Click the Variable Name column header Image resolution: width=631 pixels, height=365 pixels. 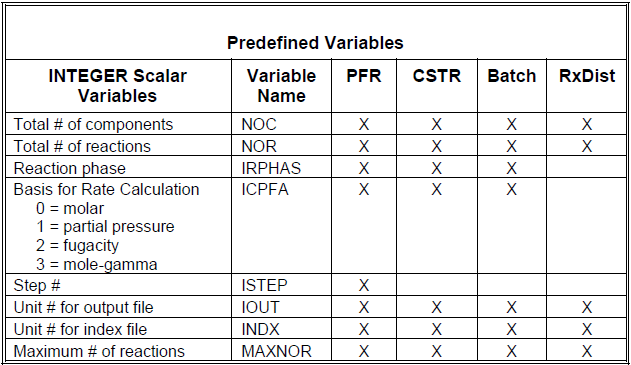click(x=281, y=86)
